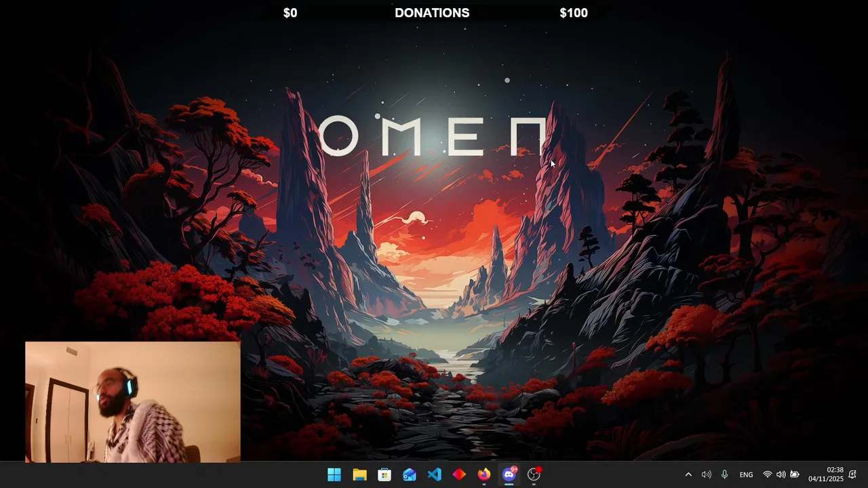The width and height of the screenshot is (868, 488).
Task: Open the clock showing 02:38 04/11/2025
Action: coord(825,474)
